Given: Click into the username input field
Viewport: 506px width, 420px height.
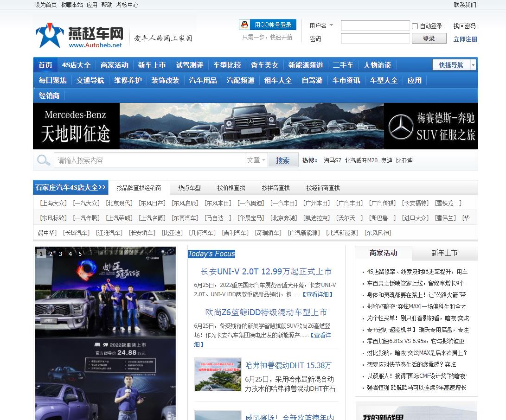Looking at the screenshot, I should tap(375, 25).
